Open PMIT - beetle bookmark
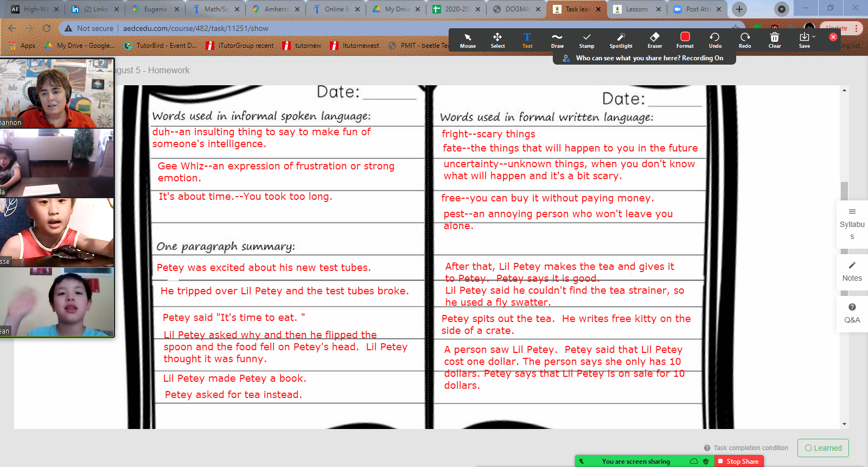The height and width of the screenshot is (467, 868). (419, 46)
